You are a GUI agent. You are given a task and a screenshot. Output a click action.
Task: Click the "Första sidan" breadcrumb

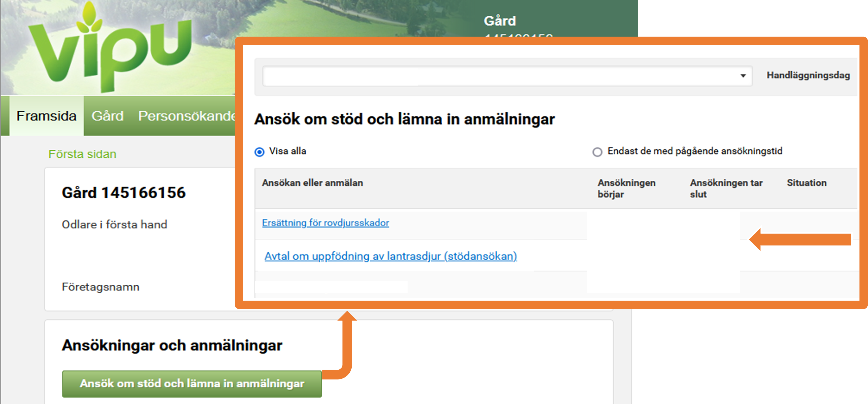[83, 154]
